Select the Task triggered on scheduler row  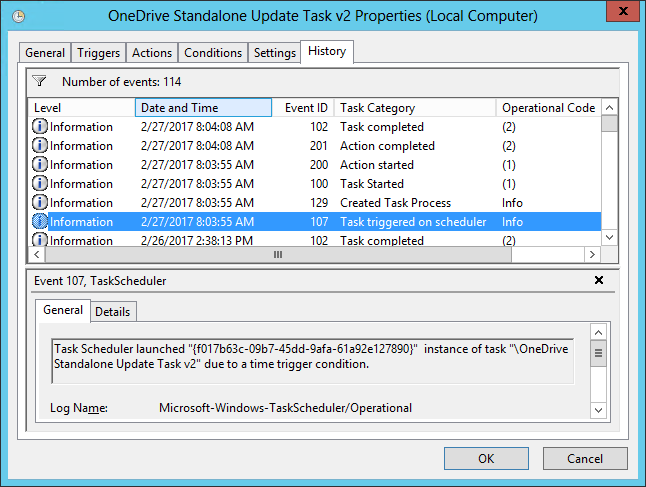pyautogui.click(x=315, y=221)
